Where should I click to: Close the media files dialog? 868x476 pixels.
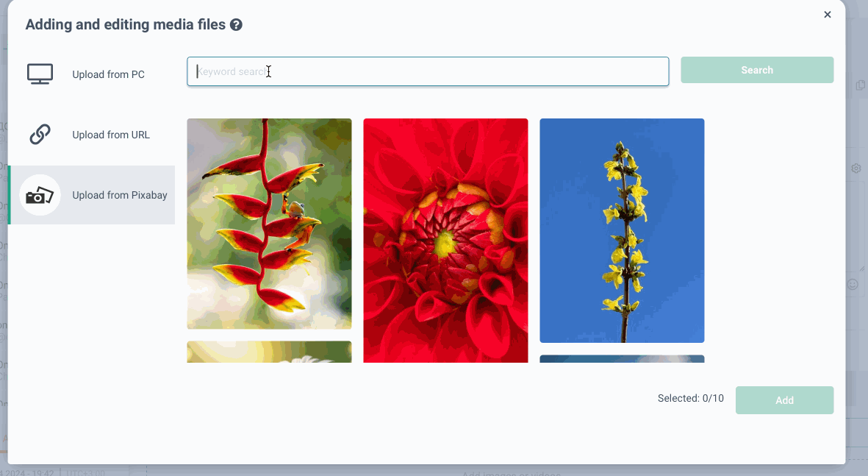tap(827, 15)
